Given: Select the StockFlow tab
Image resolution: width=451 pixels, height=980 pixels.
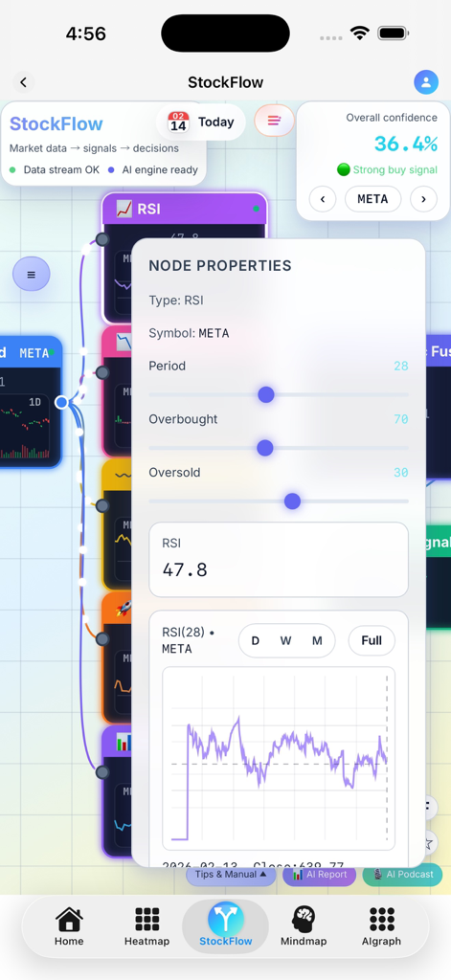Looking at the screenshot, I should click(226, 925).
